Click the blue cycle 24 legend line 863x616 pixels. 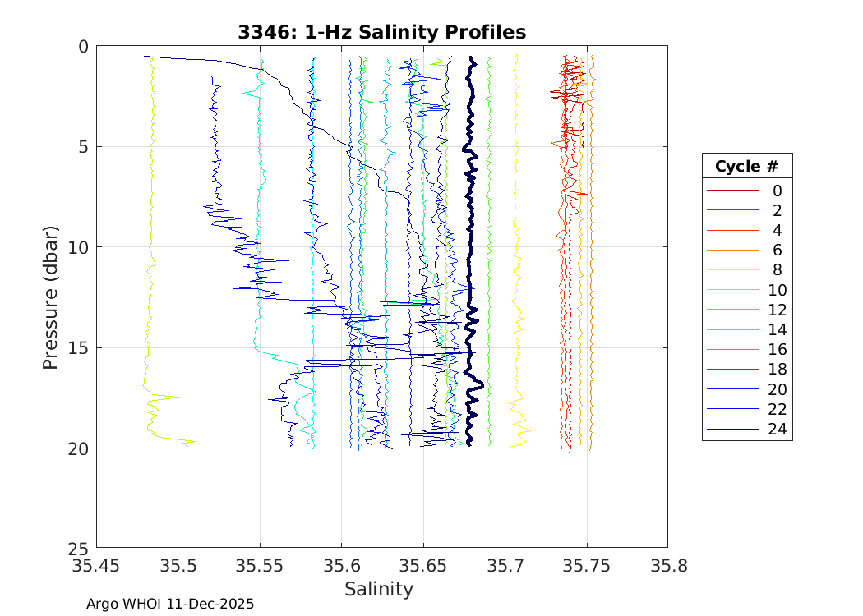pyautogui.click(x=731, y=430)
